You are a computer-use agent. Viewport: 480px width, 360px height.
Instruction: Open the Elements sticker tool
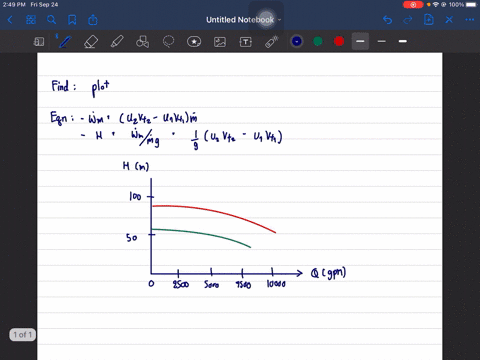tap(194, 42)
